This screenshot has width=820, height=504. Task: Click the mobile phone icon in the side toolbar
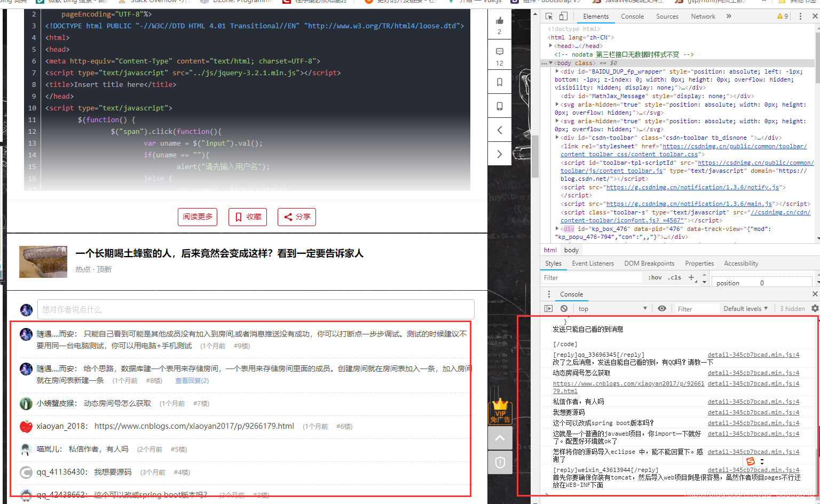click(499, 106)
